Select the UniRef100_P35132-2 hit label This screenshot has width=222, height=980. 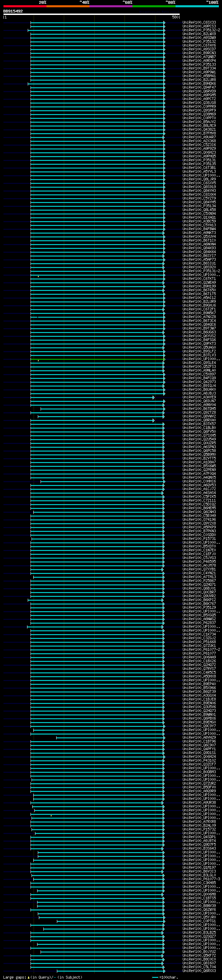[201, 30]
